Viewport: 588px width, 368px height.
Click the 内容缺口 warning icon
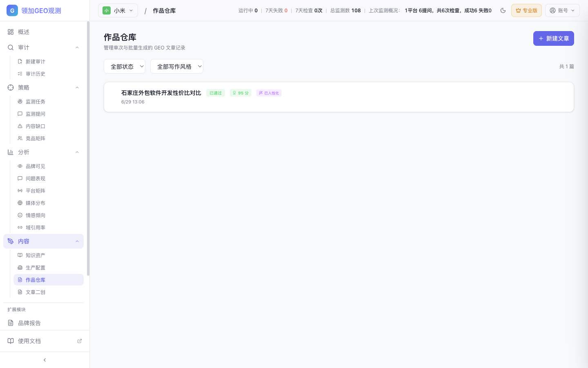click(x=20, y=126)
